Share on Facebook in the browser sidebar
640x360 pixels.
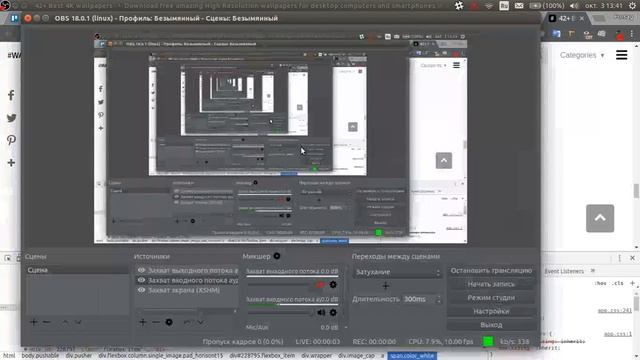(x=11, y=96)
